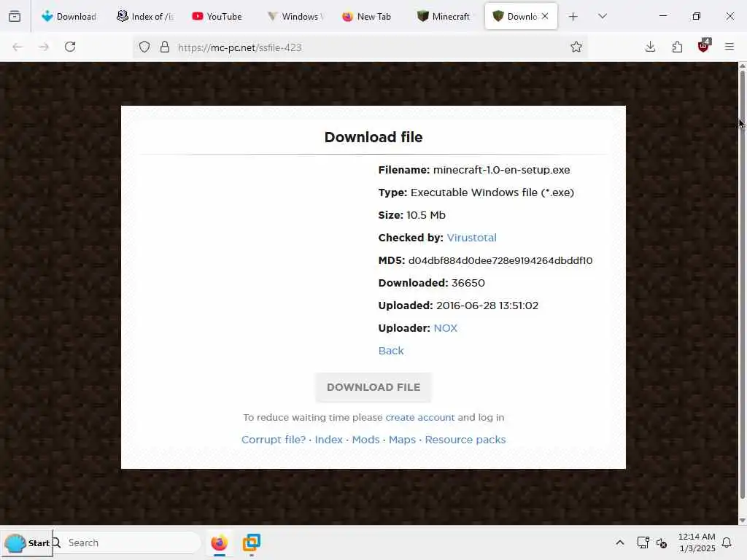
Task: Reload the current page
Action: 70,47
